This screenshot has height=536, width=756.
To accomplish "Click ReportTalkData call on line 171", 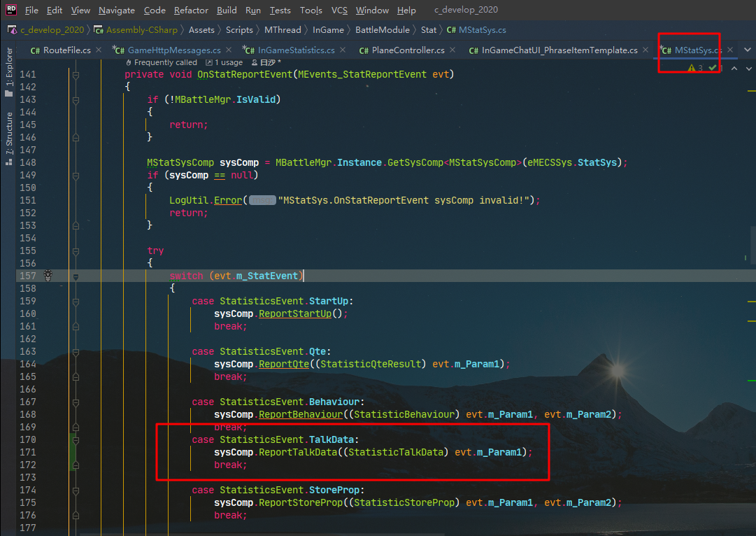I will tap(298, 452).
